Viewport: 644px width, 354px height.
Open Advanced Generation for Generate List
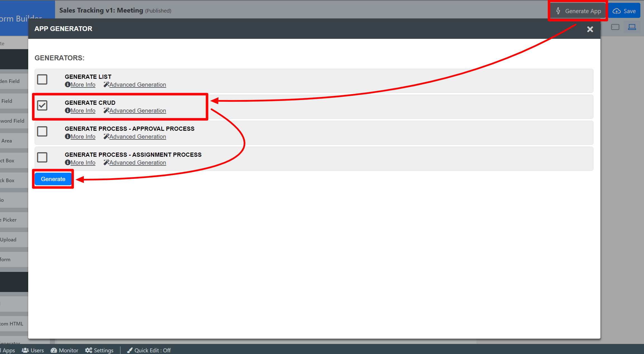tap(137, 85)
